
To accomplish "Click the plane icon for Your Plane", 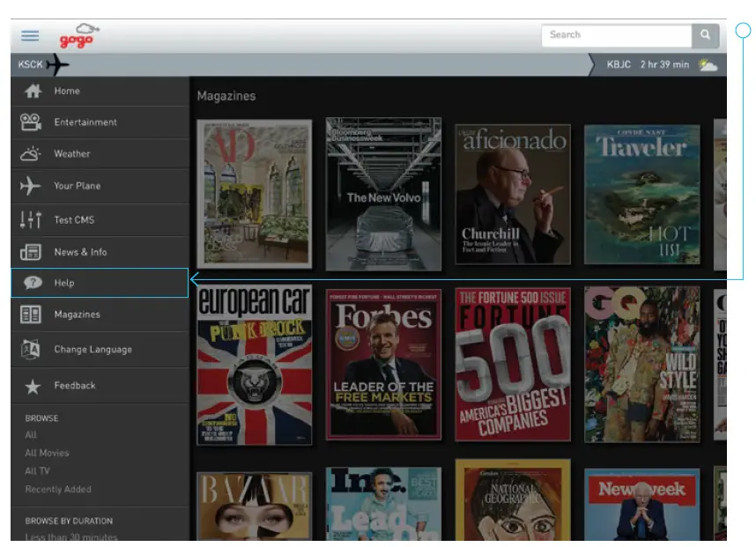I will coord(30,186).
